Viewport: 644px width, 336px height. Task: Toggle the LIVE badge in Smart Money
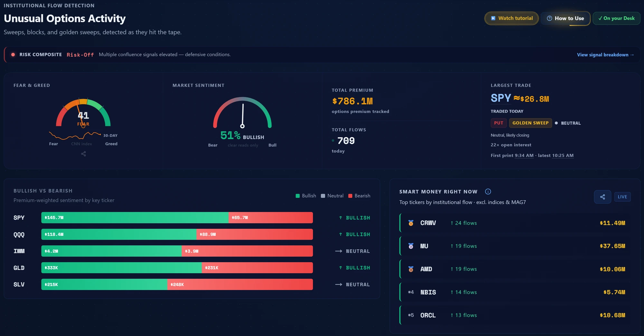pos(622,197)
